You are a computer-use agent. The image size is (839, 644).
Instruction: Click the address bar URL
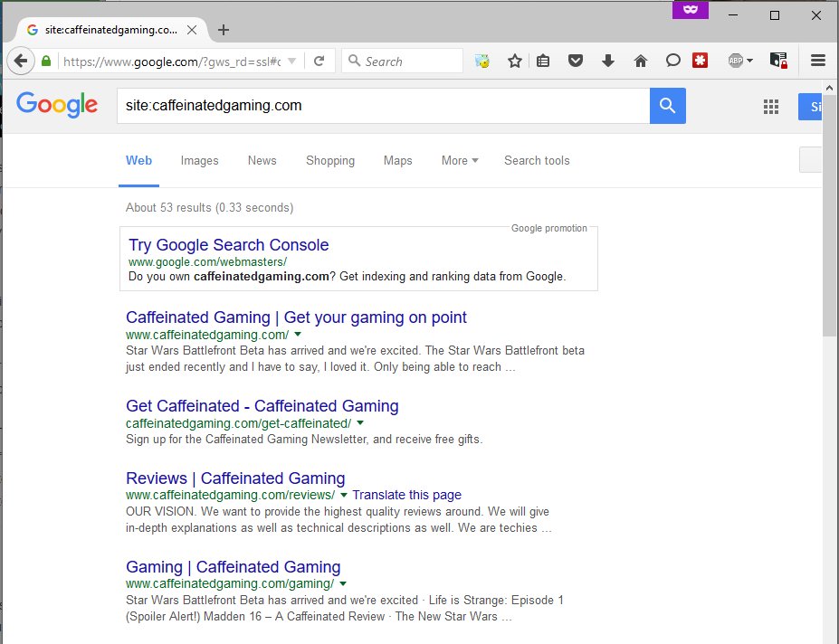[172, 62]
